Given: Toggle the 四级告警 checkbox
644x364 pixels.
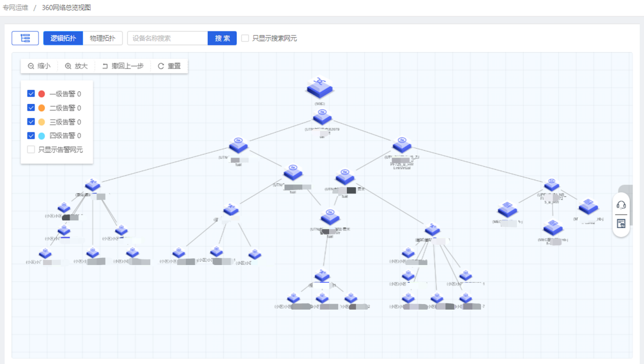Looking at the screenshot, I should (31, 136).
